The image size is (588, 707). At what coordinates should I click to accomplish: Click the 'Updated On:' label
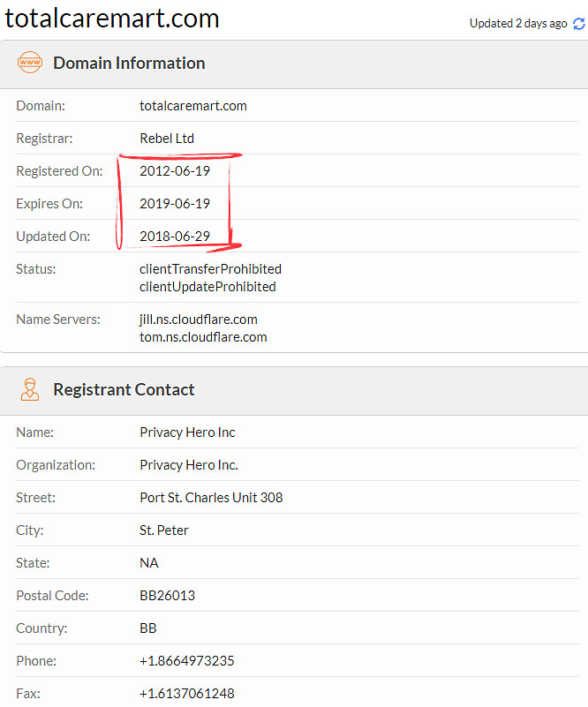[53, 237]
